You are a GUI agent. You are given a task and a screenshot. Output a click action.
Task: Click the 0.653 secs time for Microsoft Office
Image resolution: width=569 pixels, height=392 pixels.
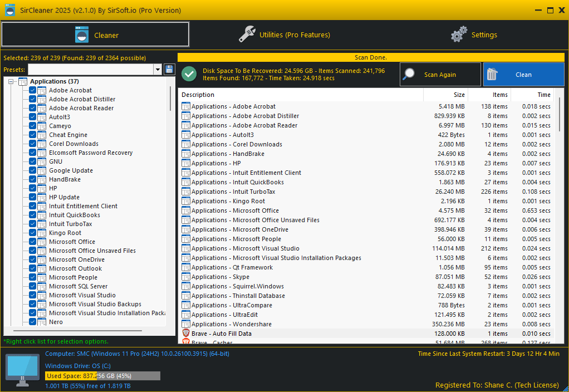click(536, 210)
